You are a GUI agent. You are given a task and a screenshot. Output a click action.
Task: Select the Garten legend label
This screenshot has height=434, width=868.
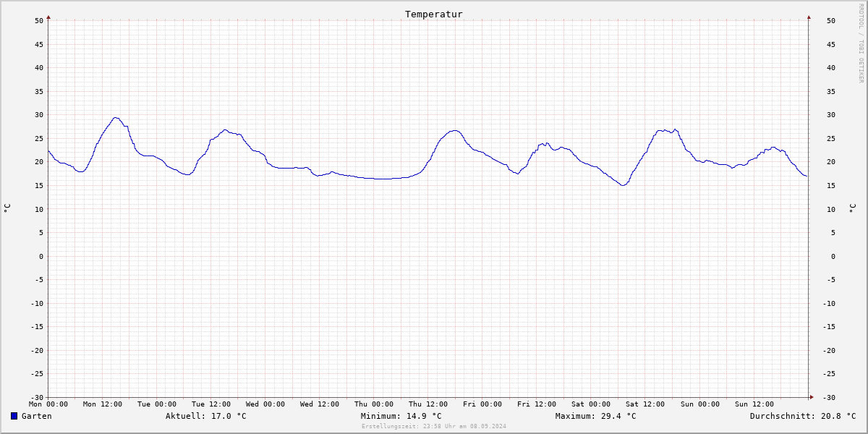36,416
